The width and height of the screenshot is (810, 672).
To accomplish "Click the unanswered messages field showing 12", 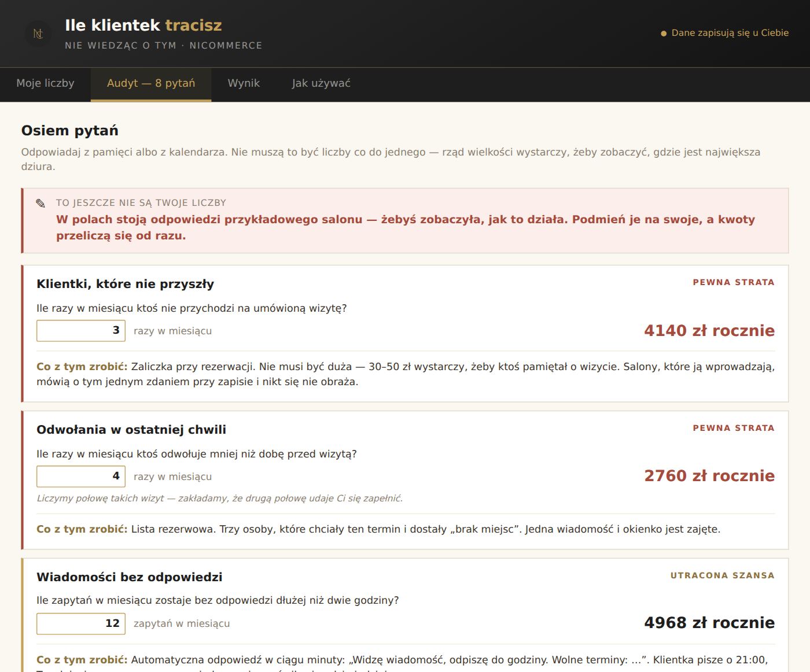I will point(81,623).
